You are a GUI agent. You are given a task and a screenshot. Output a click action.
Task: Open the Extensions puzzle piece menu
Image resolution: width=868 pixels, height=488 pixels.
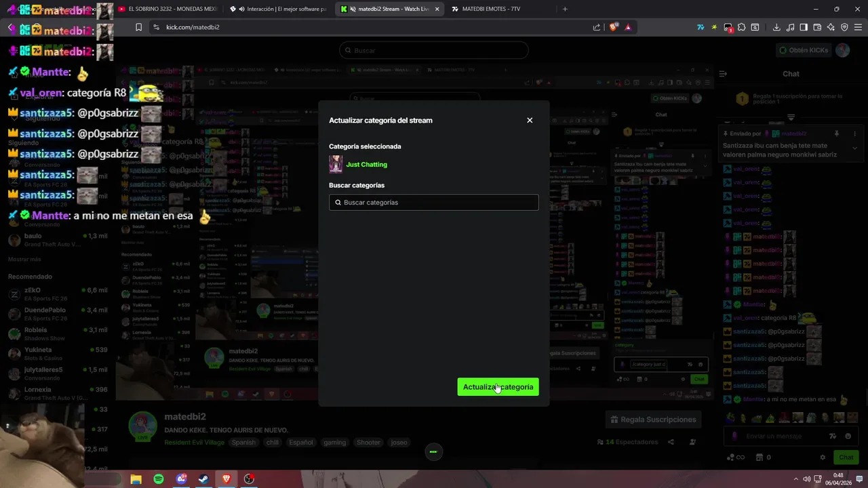click(742, 27)
